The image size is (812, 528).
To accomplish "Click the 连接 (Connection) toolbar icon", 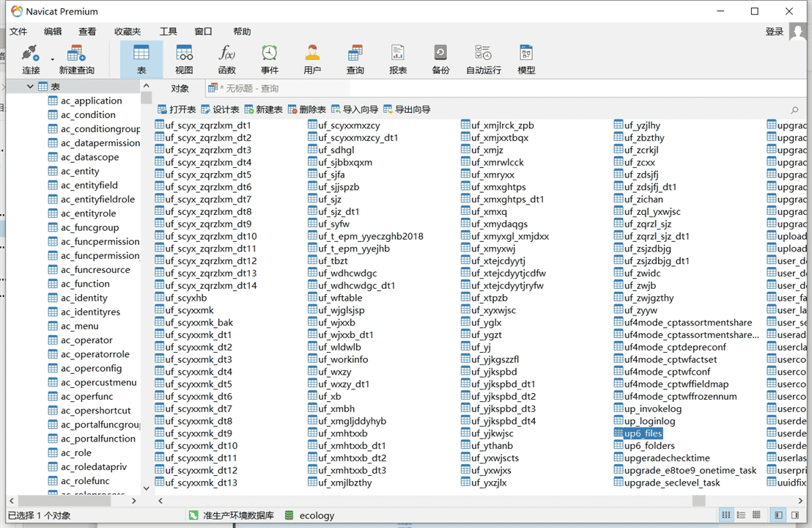I will click(31, 59).
